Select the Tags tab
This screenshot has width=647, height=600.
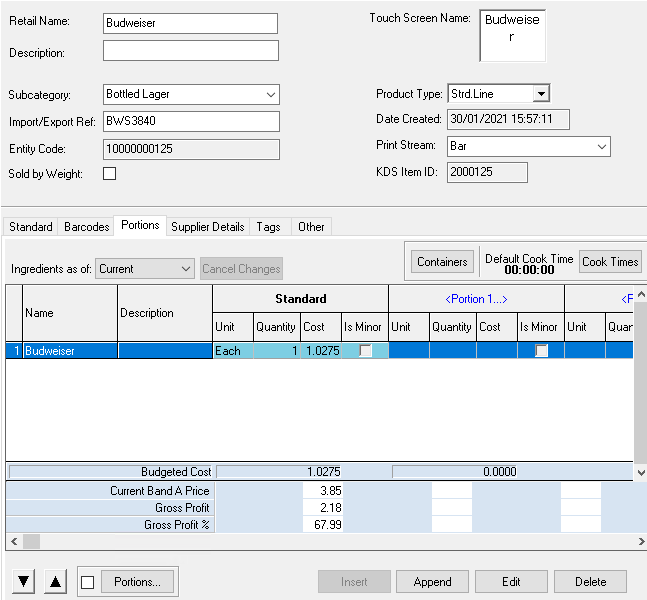click(x=268, y=227)
